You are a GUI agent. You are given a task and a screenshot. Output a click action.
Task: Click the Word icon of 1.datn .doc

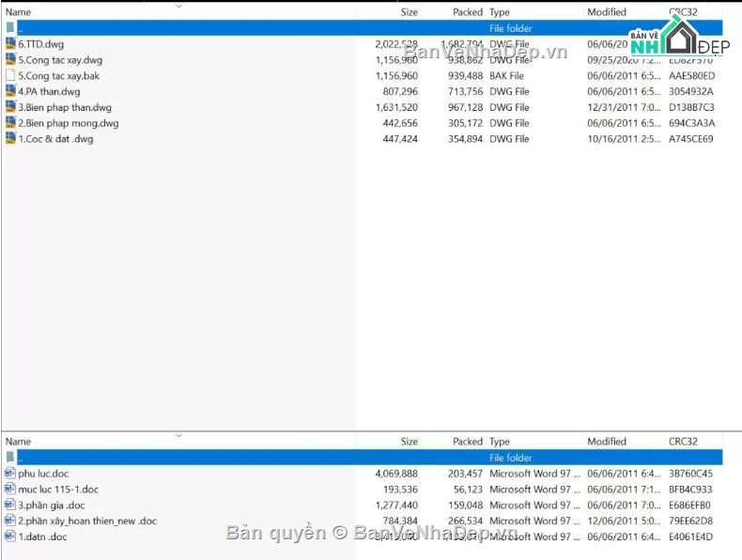coord(10,537)
